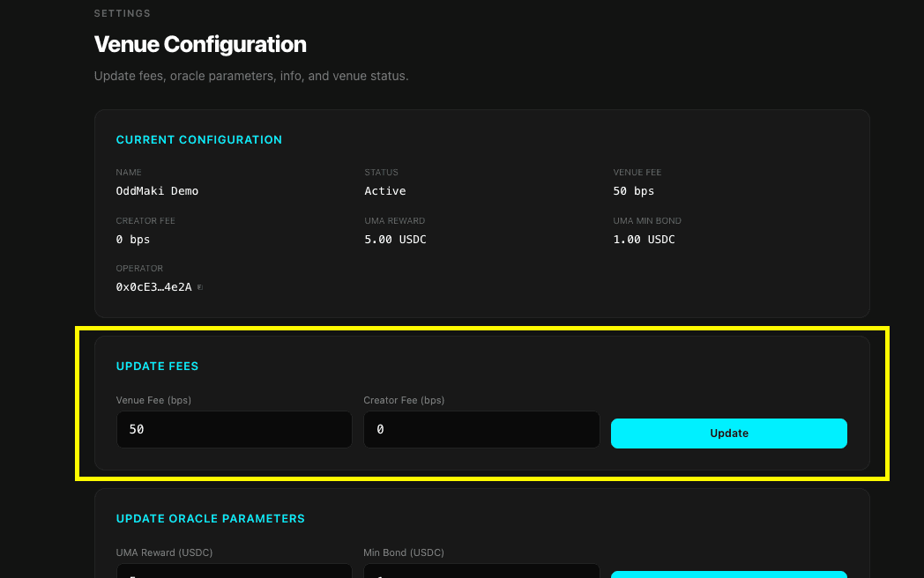Select the venue name OddMaki Demo
The height and width of the screenshot is (578, 924).
[x=157, y=191]
